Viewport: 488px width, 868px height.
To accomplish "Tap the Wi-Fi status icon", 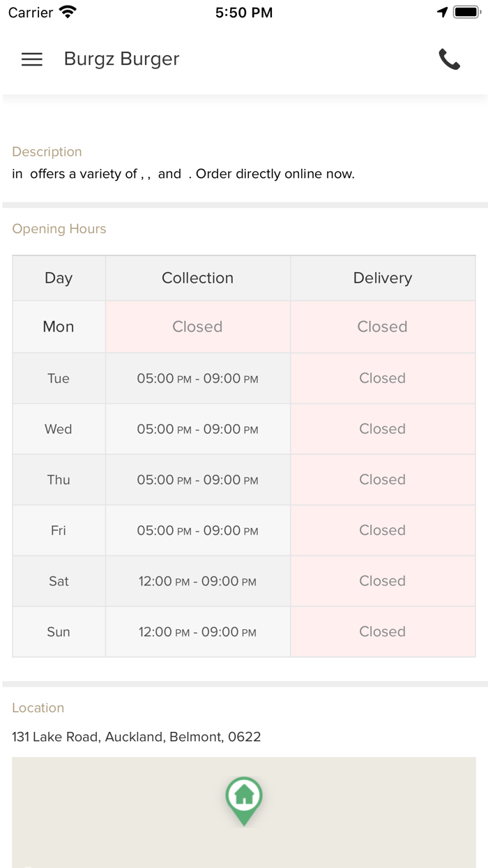I will (x=68, y=12).
